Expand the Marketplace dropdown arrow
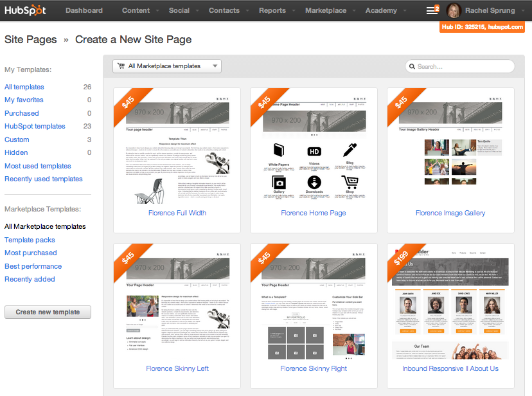 [x=354, y=11]
